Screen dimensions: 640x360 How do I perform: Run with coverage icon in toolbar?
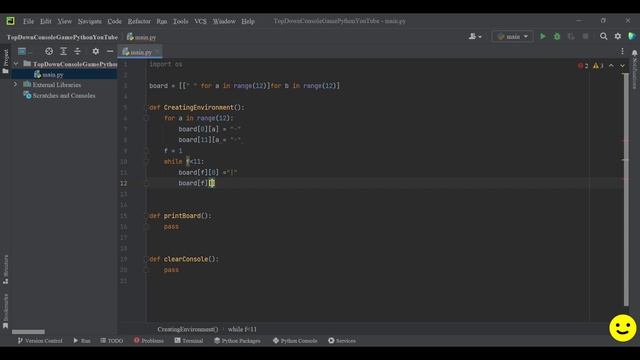(571, 37)
